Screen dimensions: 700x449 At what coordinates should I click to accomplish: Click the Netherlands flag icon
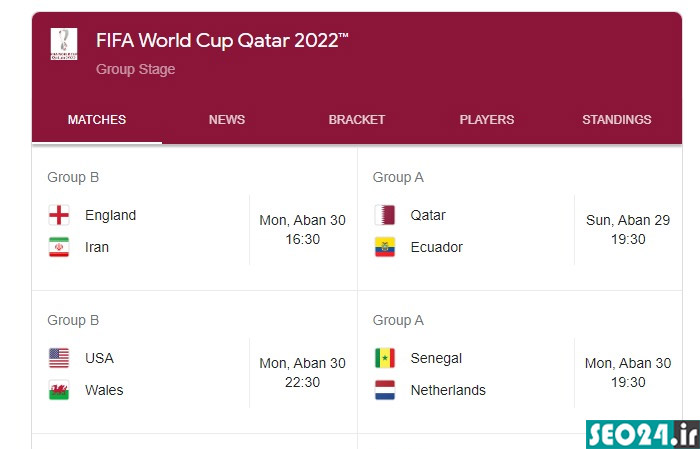coord(385,390)
